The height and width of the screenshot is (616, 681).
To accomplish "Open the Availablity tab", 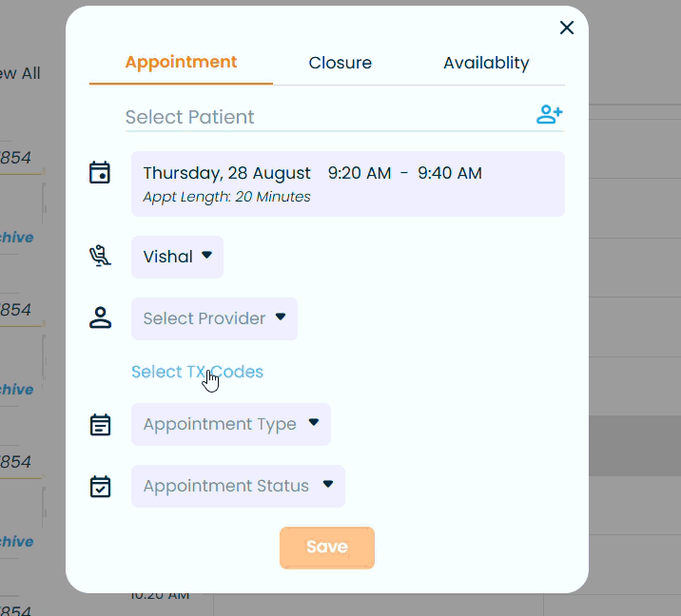I will [x=486, y=64].
